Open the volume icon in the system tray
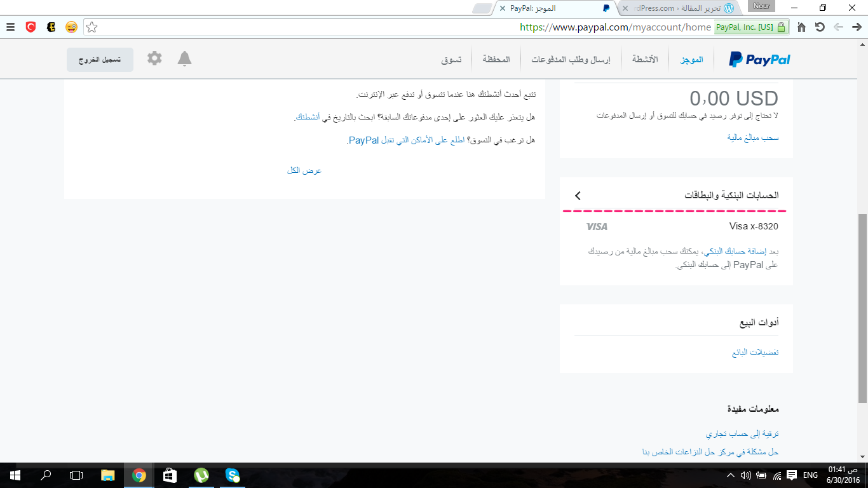868x488 pixels. click(745, 475)
